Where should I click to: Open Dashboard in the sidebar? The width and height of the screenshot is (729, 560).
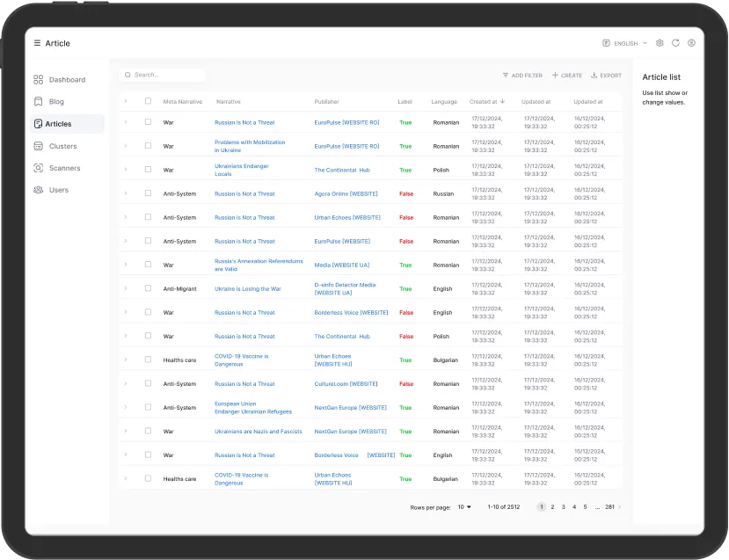click(x=67, y=80)
